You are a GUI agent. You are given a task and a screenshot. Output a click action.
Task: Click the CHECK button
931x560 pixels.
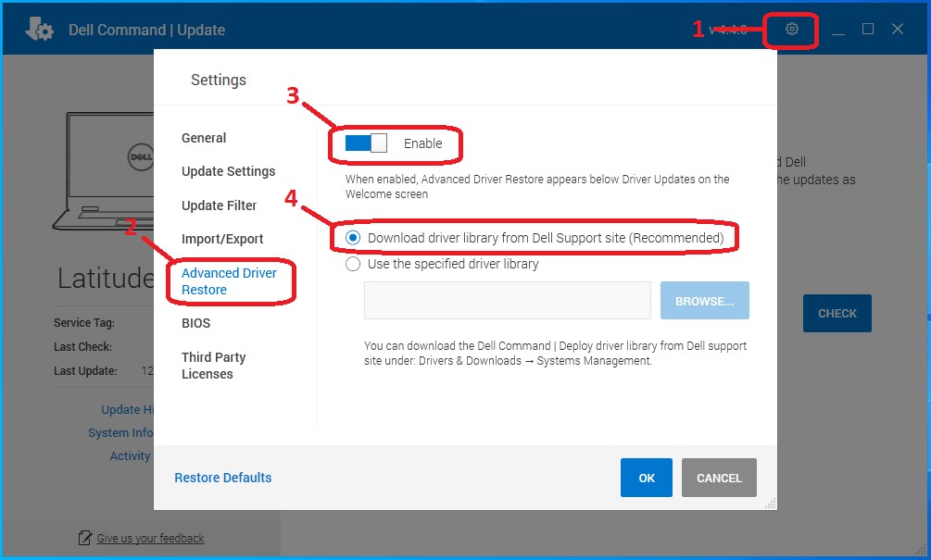(x=837, y=313)
